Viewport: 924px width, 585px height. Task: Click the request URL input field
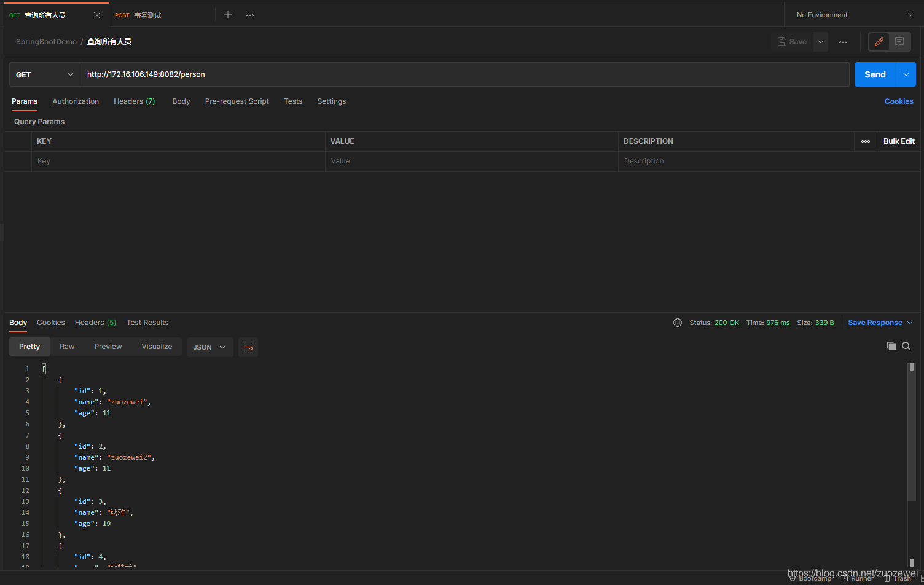click(464, 74)
